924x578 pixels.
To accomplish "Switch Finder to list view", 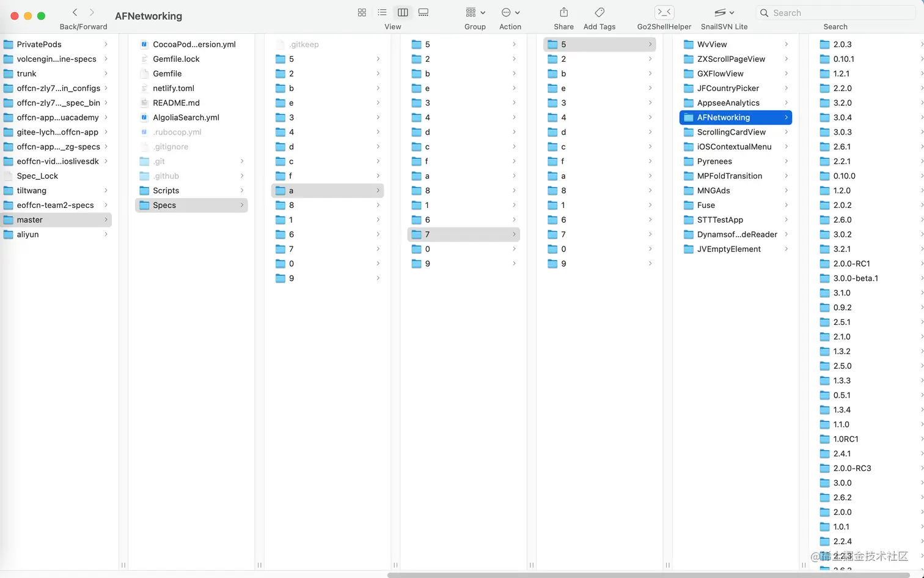I will point(382,12).
